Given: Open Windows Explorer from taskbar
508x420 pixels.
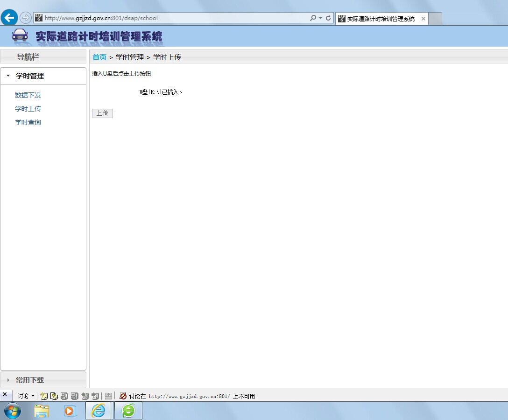Looking at the screenshot, I should [x=42, y=411].
